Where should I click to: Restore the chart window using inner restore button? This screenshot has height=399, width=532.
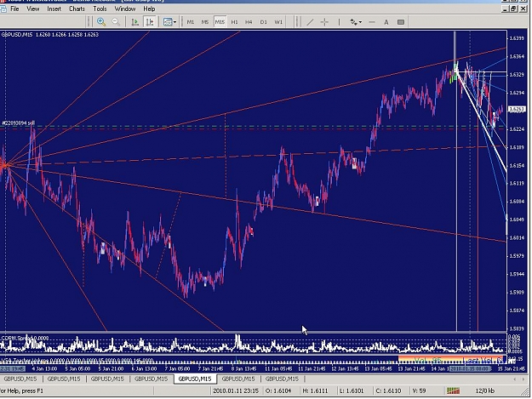point(513,9)
